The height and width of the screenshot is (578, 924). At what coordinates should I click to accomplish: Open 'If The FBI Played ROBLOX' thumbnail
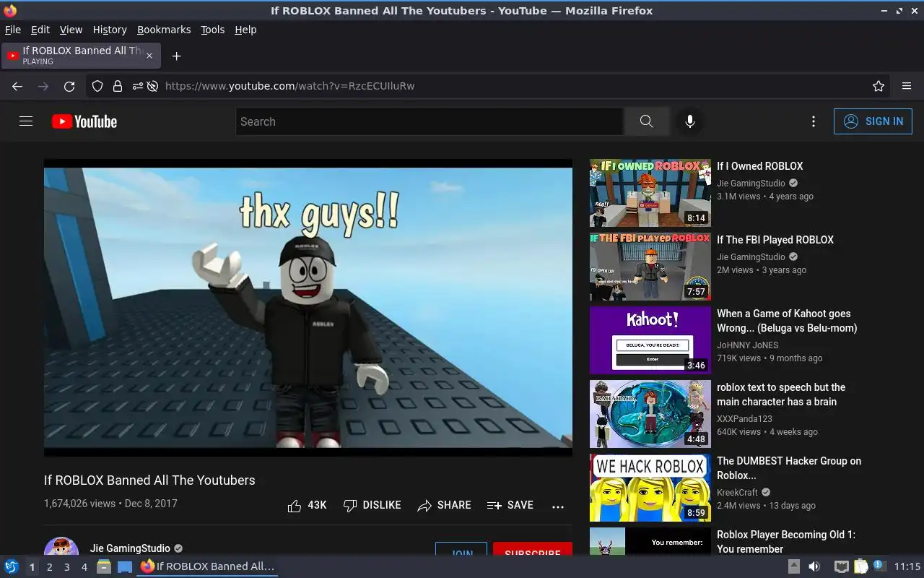(x=650, y=267)
